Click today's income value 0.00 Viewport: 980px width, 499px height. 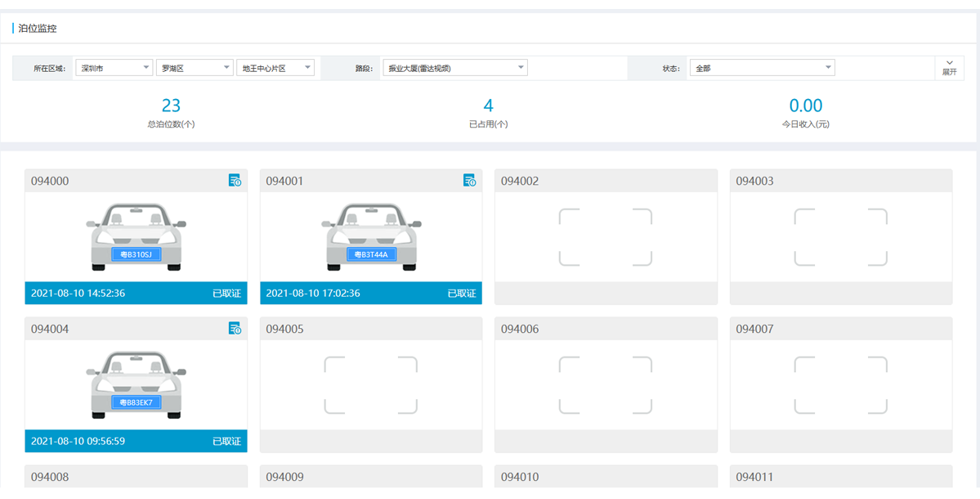click(x=806, y=105)
